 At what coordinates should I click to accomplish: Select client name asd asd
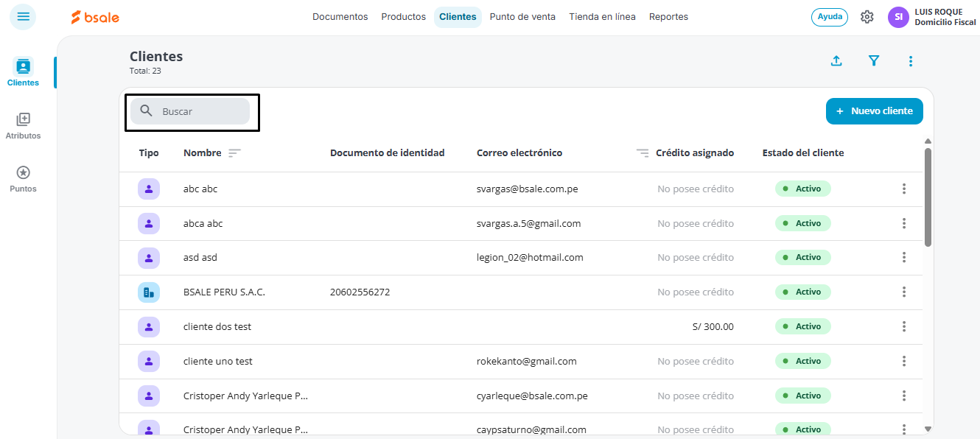pos(200,258)
